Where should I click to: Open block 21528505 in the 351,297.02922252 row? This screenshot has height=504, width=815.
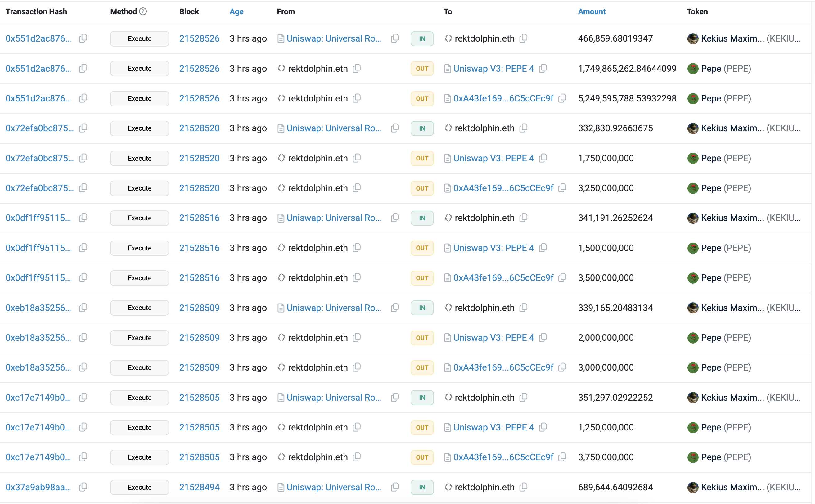(x=199, y=397)
